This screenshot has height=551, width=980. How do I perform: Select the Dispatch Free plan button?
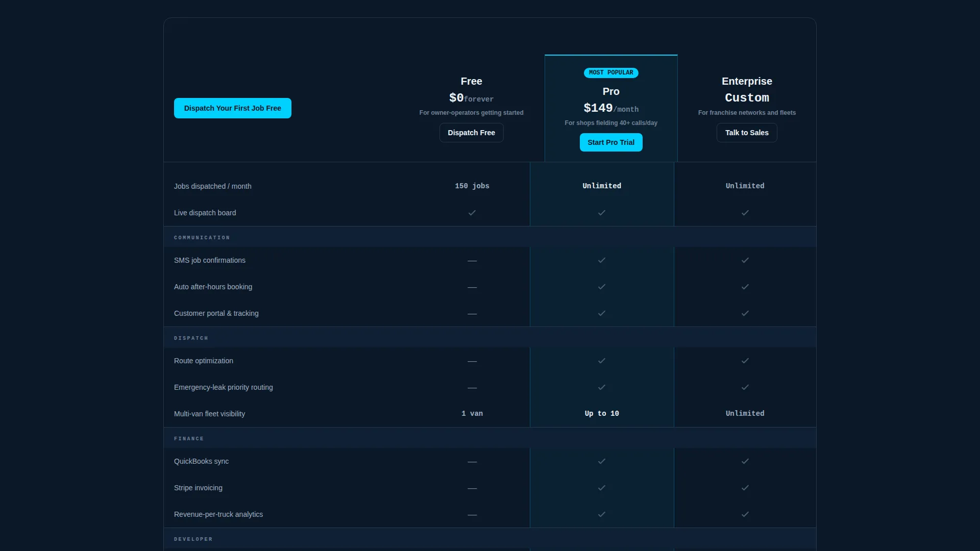pyautogui.click(x=471, y=133)
